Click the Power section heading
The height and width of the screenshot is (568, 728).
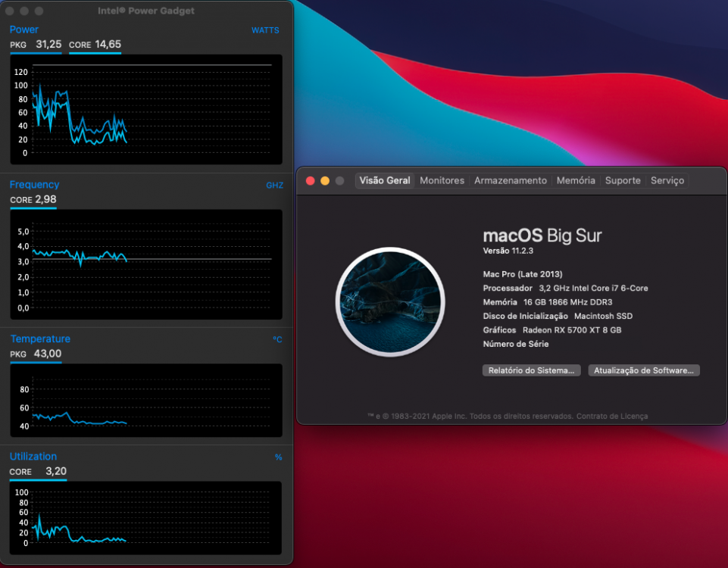[24, 30]
